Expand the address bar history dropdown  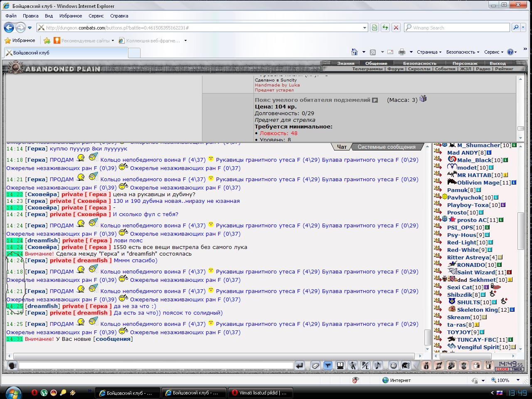pyautogui.click(x=365, y=28)
